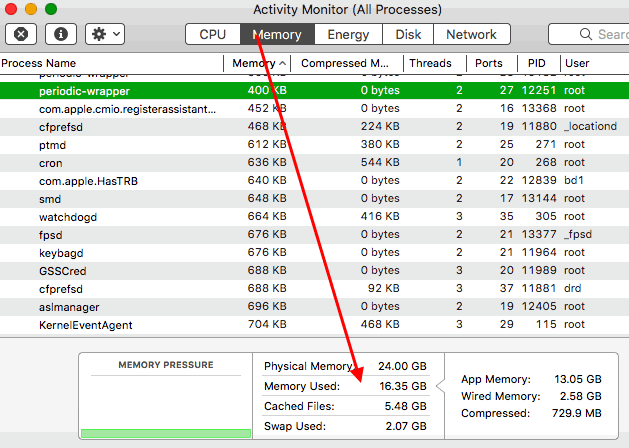Screen dimensions: 629x448
Task: Click PID 115 cell
Action: coord(546,324)
